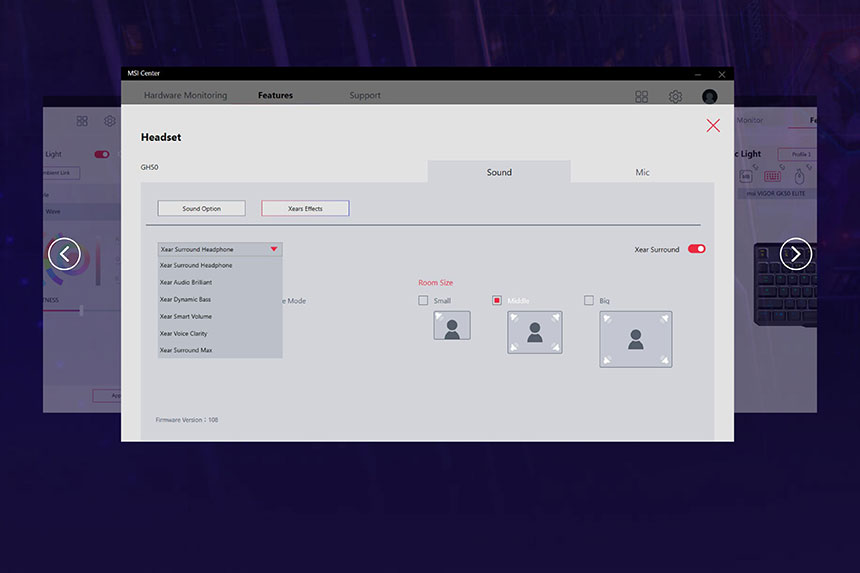The height and width of the screenshot is (573, 860).
Task: Select the Small room size thumbnail
Action: [x=452, y=326]
